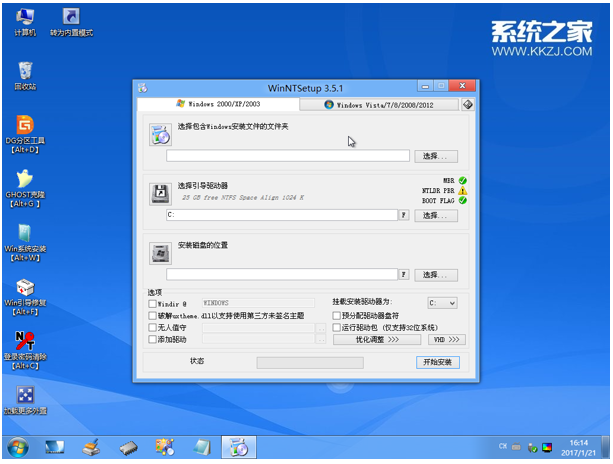Image resolution: width=613 pixels, height=464 pixels.
Task: Open the 转为内置模式 shortcut icon
Action: click(71, 22)
